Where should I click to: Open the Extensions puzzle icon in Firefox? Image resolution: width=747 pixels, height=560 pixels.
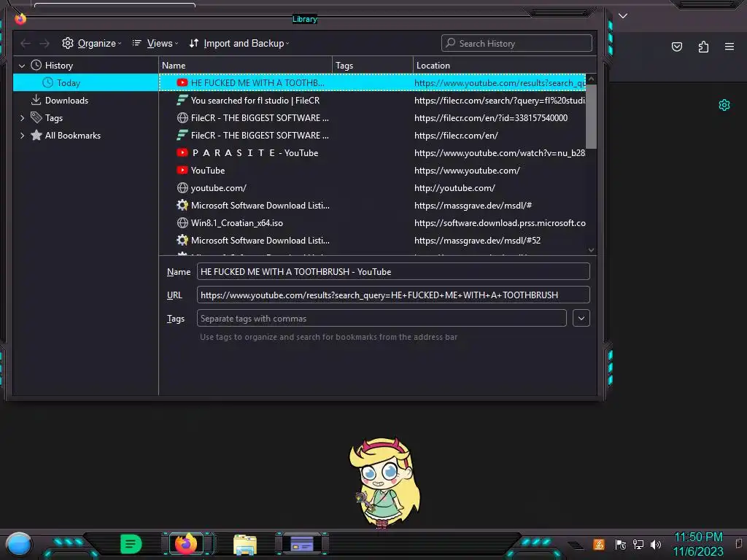(x=703, y=47)
